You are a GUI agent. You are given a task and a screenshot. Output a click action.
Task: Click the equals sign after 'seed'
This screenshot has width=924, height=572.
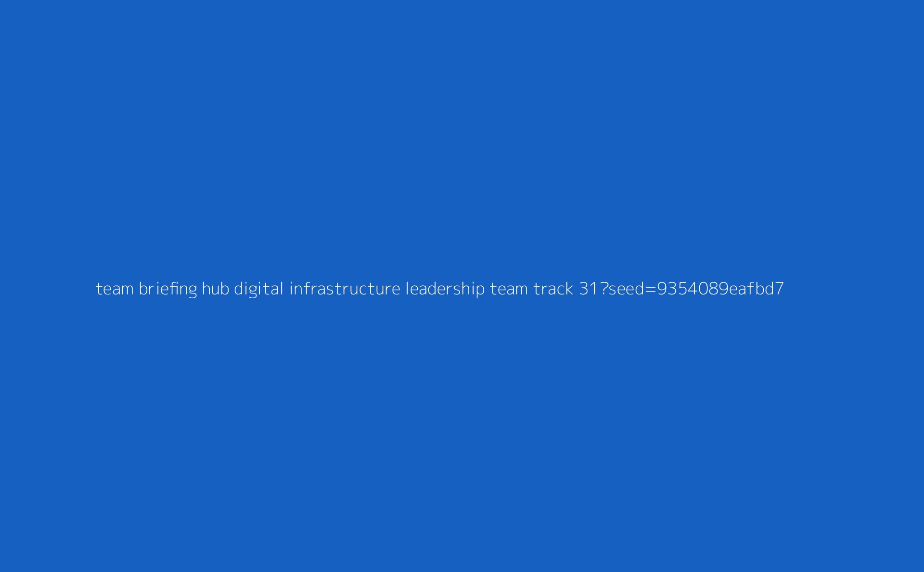point(651,289)
